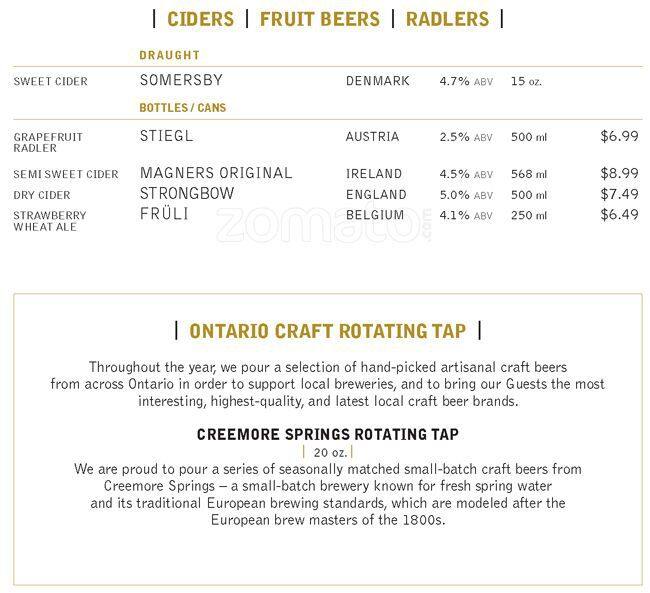Click the Creemore Springs Rotating Tap title
The image size is (650, 593).
pyautogui.click(x=327, y=434)
